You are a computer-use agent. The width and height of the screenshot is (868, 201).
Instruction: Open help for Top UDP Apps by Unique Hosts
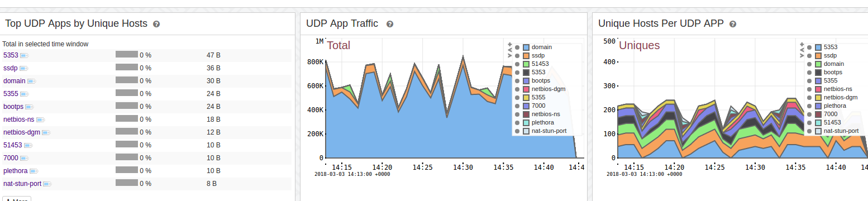point(156,24)
